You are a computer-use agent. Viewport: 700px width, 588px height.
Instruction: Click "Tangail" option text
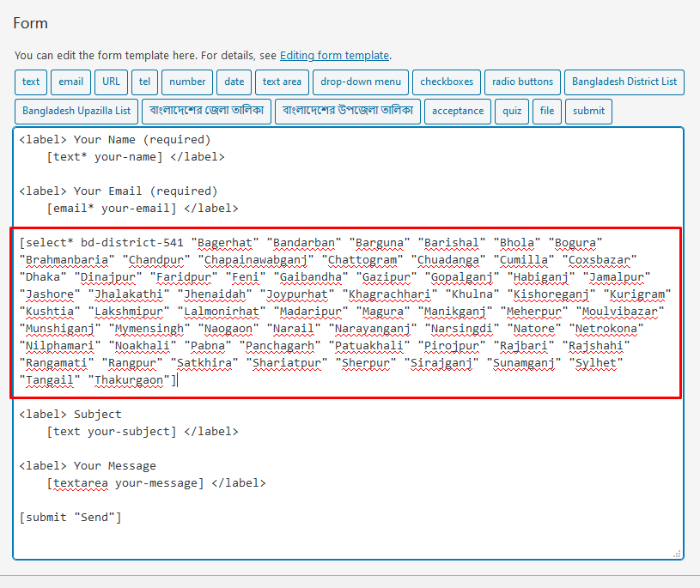pyautogui.click(x=50, y=380)
